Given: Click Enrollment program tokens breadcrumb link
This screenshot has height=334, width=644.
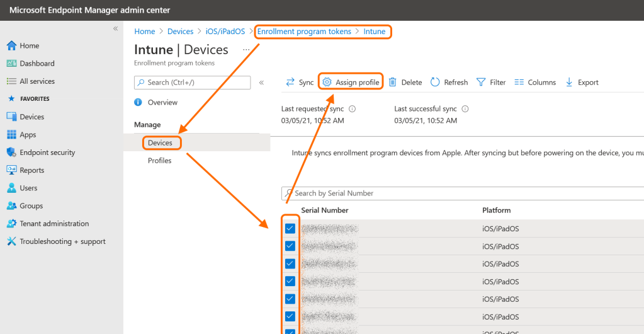Looking at the screenshot, I should (x=304, y=32).
